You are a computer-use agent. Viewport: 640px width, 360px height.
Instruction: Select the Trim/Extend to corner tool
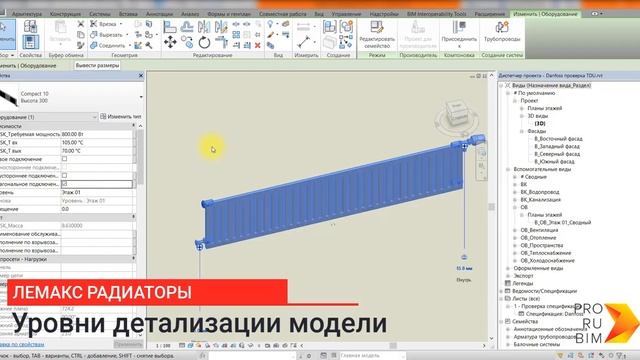click(221, 42)
